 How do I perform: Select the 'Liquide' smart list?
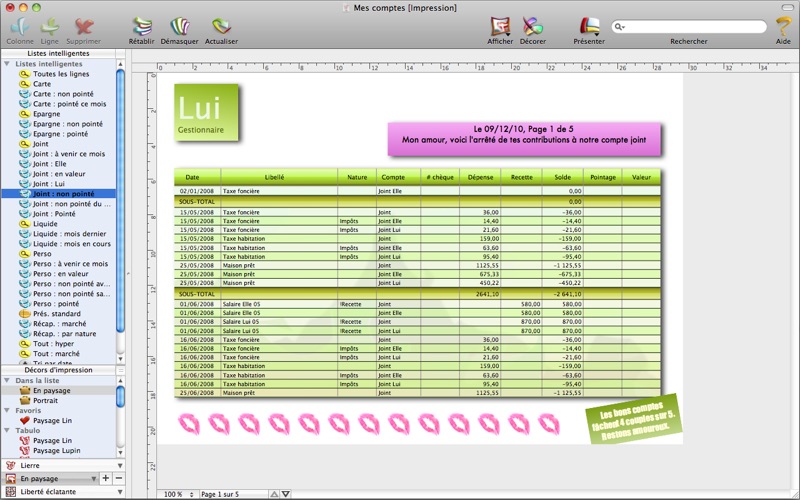[x=45, y=223]
